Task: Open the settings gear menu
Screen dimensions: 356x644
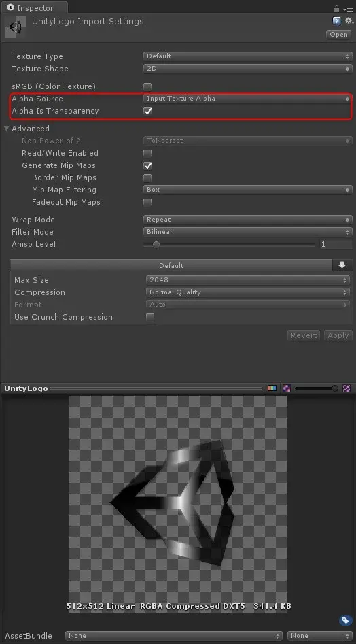Action: (x=349, y=21)
